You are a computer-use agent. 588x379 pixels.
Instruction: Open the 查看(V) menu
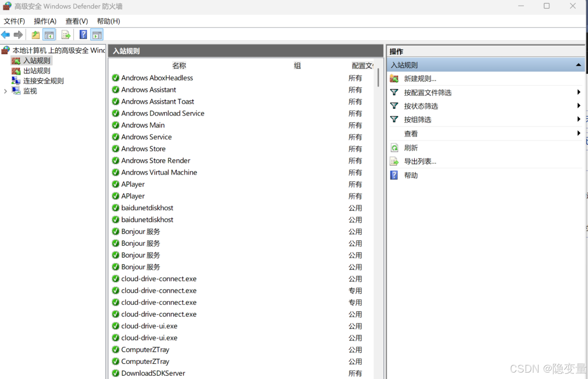77,21
